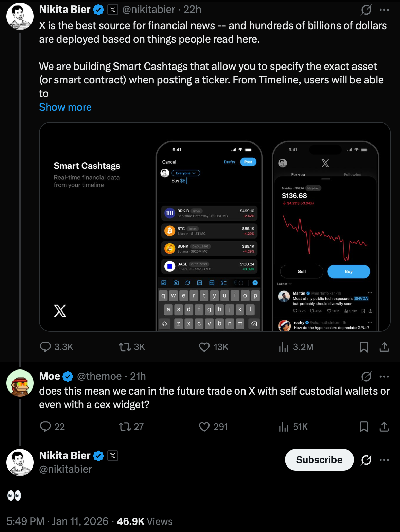Bookmark Moe's reply
This screenshot has height=532, width=400.
coord(364,426)
